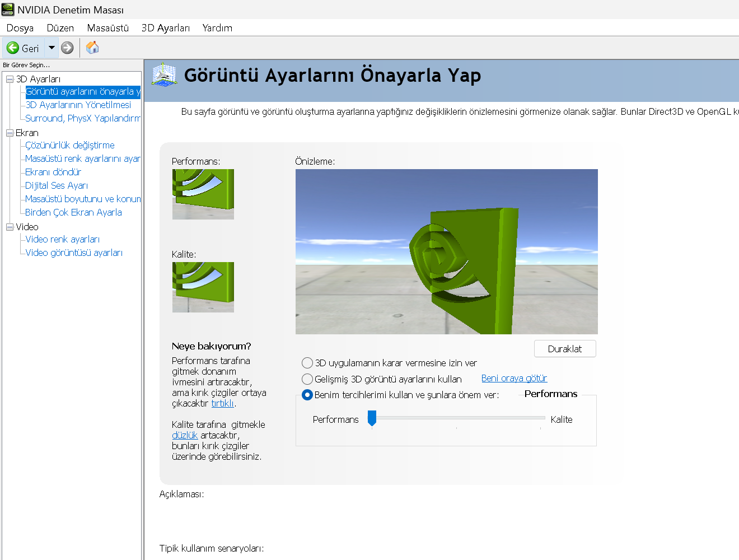Follow the 'Beni oraya götür' link
This screenshot has height=560, width=739.
[x=514, y=378]
